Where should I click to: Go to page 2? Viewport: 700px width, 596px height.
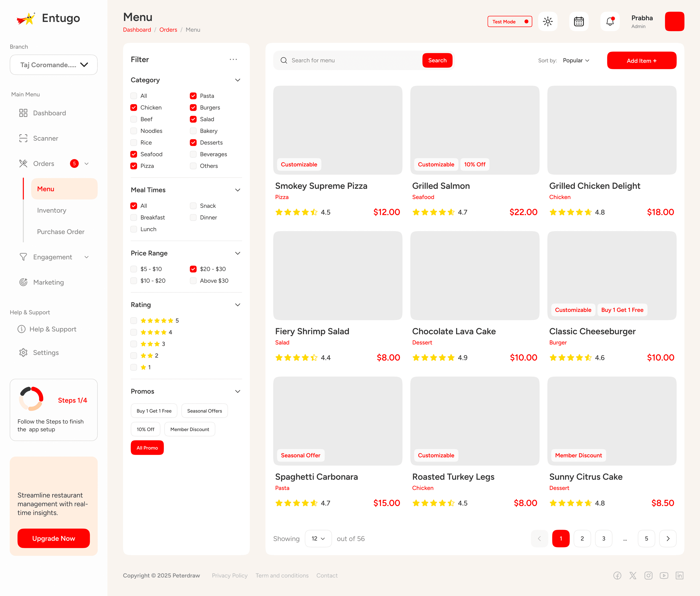click(582, 539)
